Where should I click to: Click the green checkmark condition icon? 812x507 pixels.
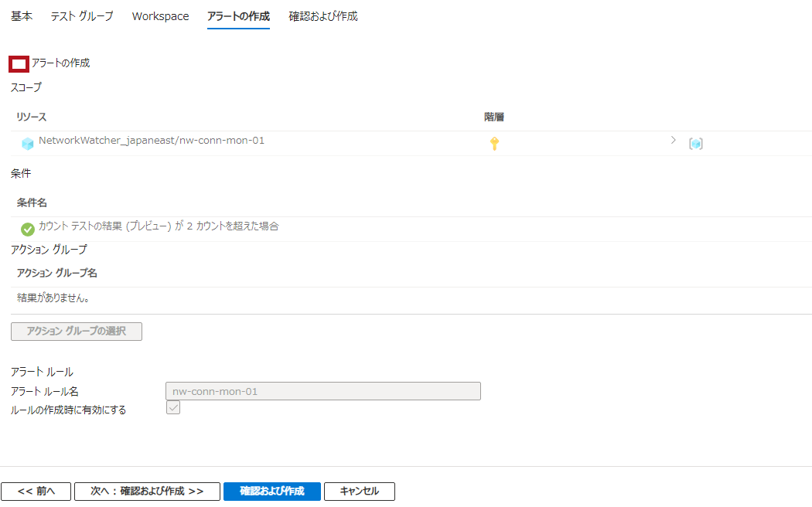click(27, 230)
